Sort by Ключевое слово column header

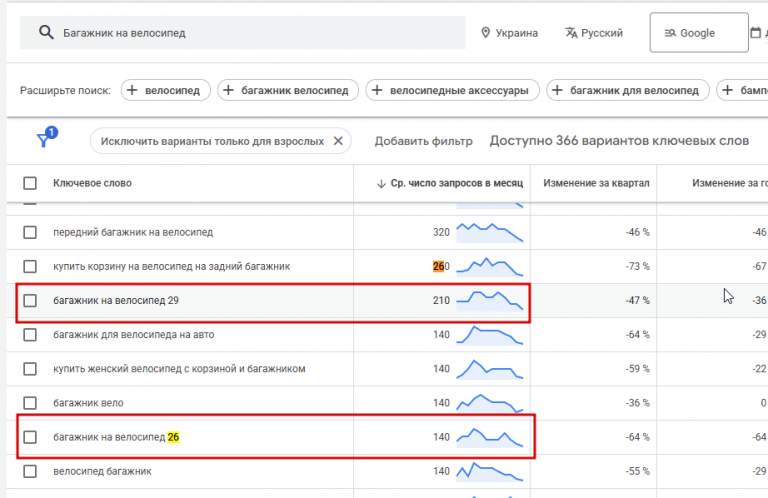pos(92,183)
